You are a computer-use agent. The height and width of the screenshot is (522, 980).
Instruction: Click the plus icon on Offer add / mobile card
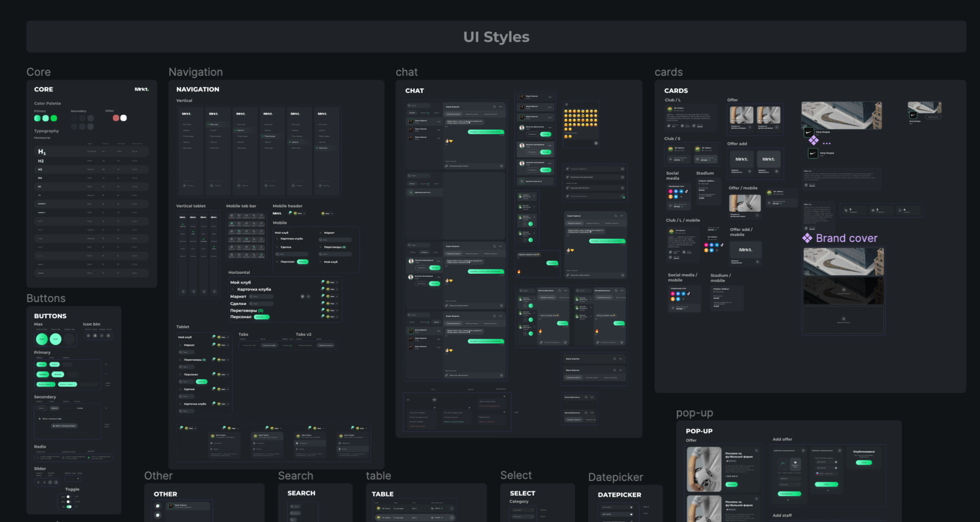point(757,262)
